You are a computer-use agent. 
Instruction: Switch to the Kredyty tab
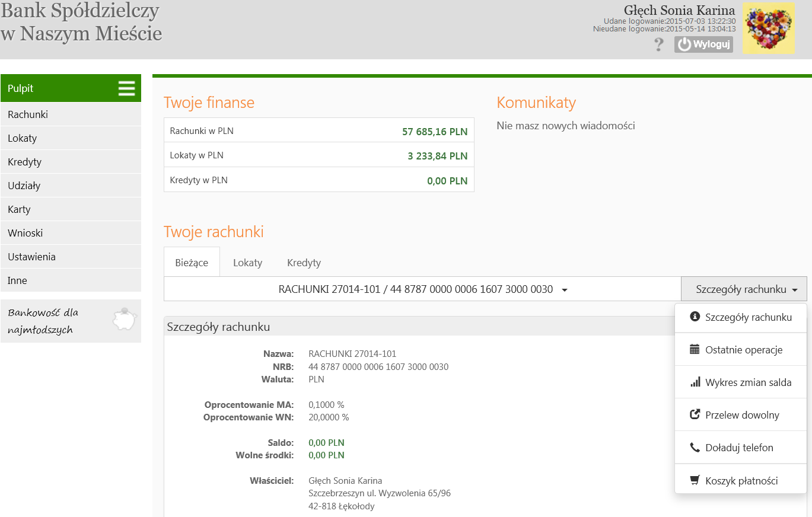pyautogui.click(x=304, y=262)
